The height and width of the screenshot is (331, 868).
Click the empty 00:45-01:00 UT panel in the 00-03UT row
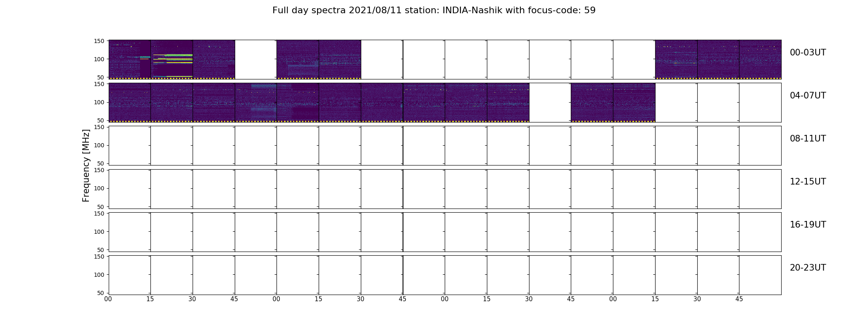point(255,60)
